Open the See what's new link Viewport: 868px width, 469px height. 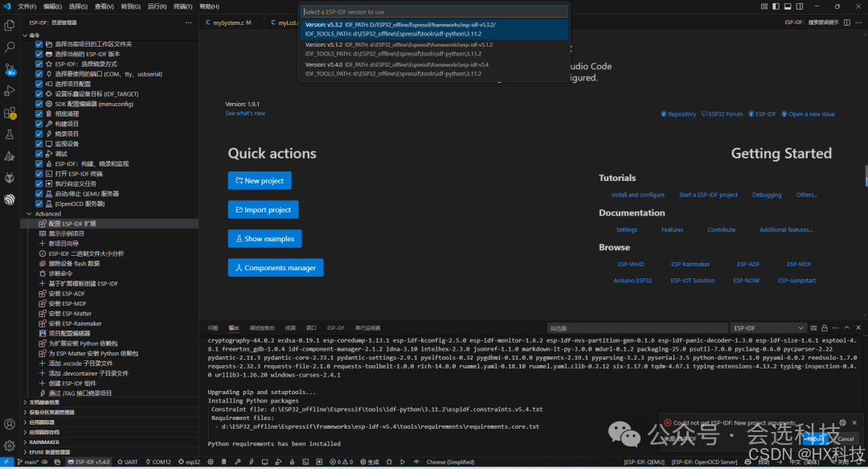pyautogui.click(x=245, y=113)
